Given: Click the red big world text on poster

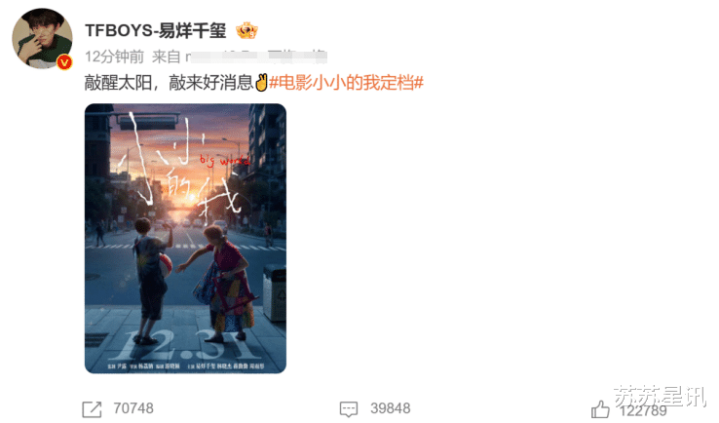Looking at the screenshot, I should [224, 161].
